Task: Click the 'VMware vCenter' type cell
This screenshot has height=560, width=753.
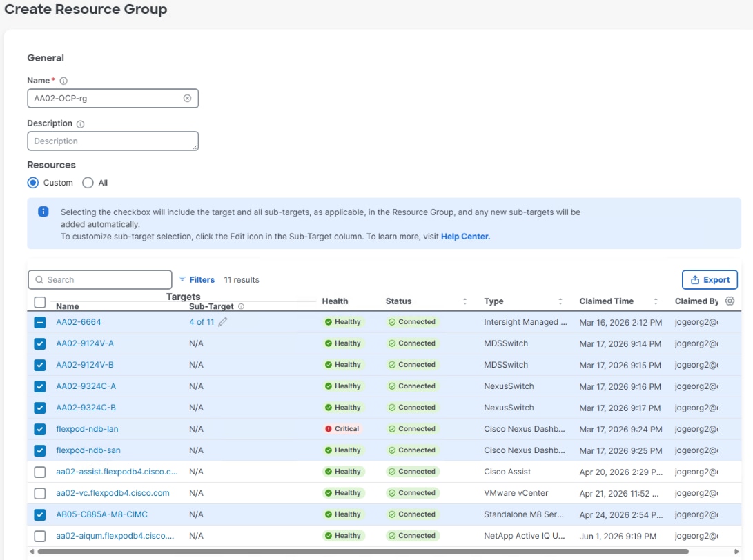Action: coord(516,493)
